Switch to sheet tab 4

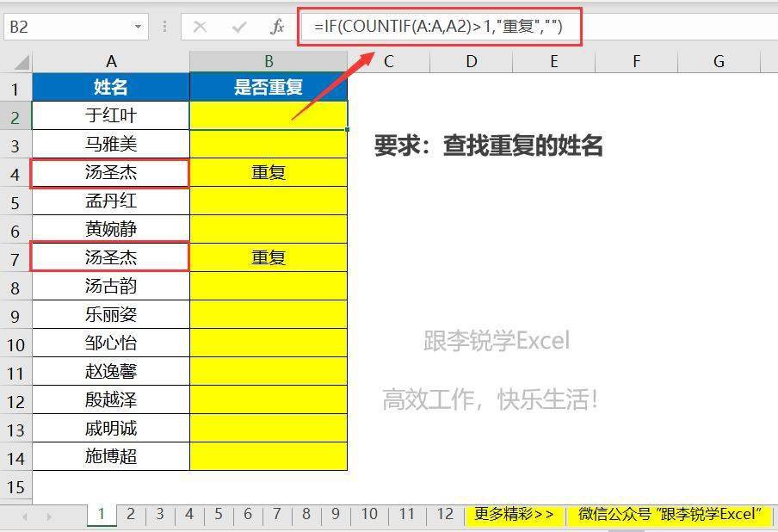pyautogui.click(x=189, y=514)
